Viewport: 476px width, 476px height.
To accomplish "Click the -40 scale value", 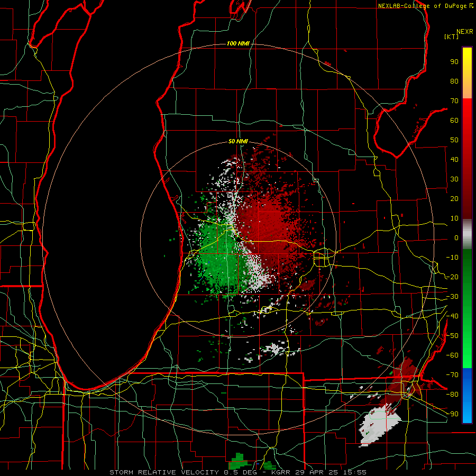I will pos(452,316).
